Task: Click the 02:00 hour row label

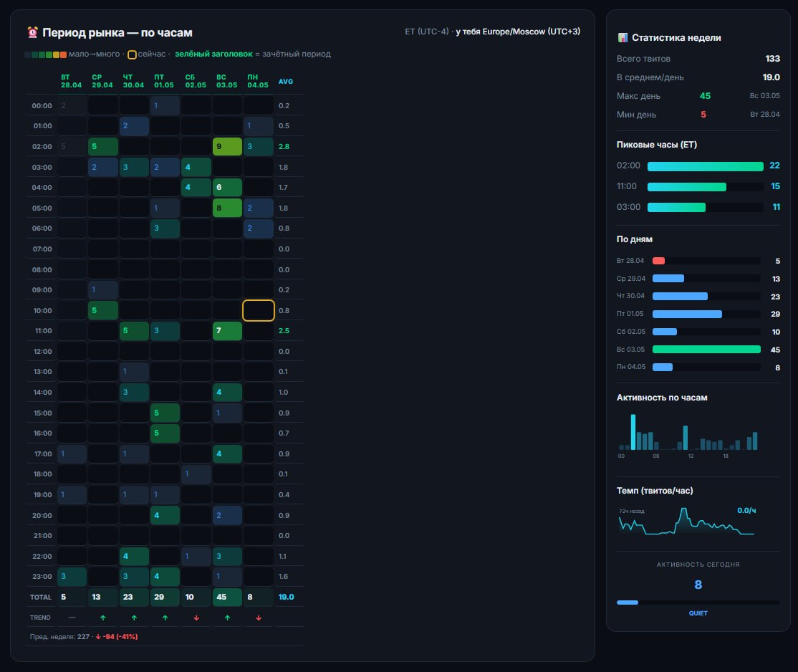Action: tap(42, 147)
